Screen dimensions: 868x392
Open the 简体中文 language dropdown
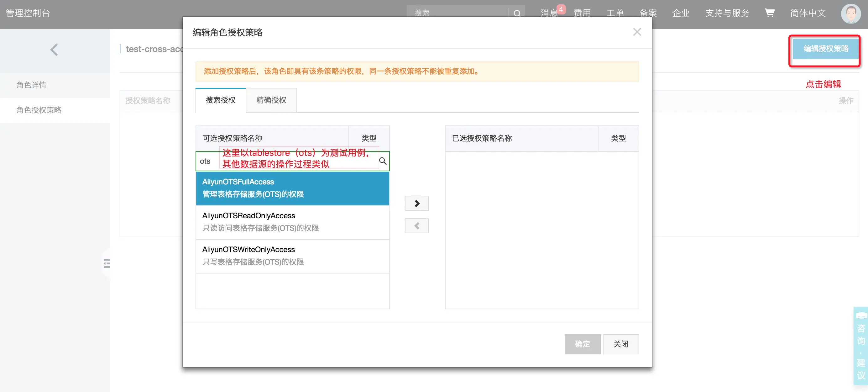click(808, 13)
